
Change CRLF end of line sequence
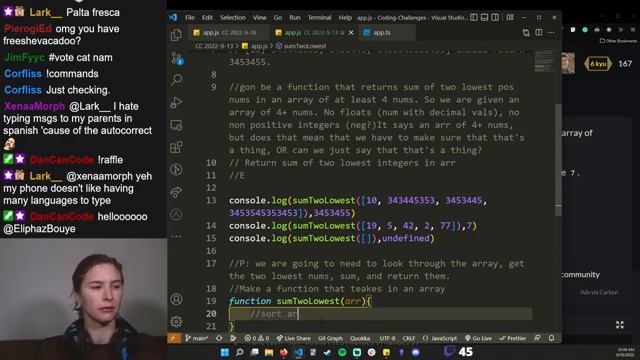click(409, 338)
